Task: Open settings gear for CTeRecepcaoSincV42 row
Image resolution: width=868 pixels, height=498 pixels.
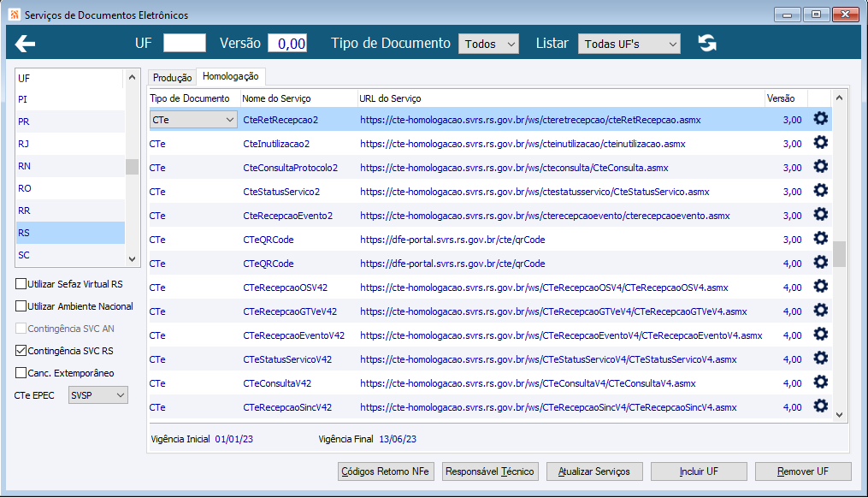Action: click(820, 406)
